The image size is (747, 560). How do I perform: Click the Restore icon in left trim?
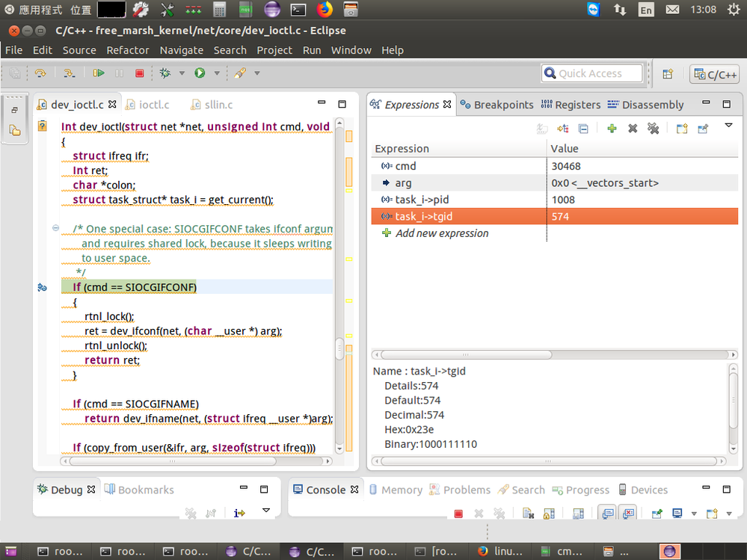coord(15,110)
